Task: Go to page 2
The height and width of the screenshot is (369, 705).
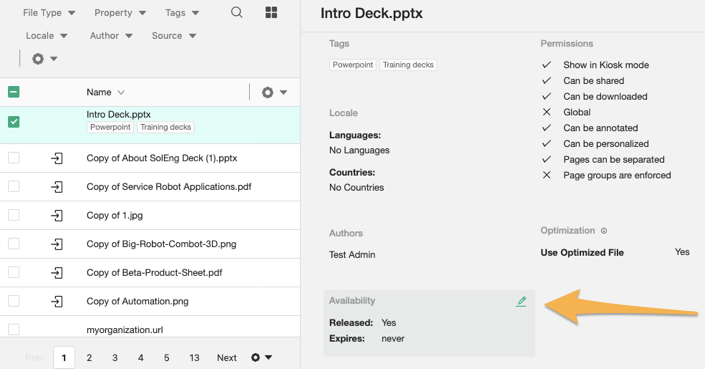Action: [x=89, y=358]
